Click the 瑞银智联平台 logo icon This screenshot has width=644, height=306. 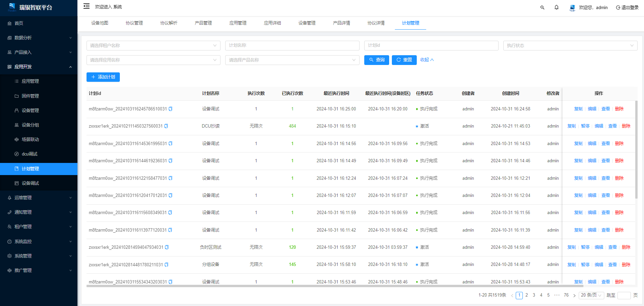click(x=12, y=7)
